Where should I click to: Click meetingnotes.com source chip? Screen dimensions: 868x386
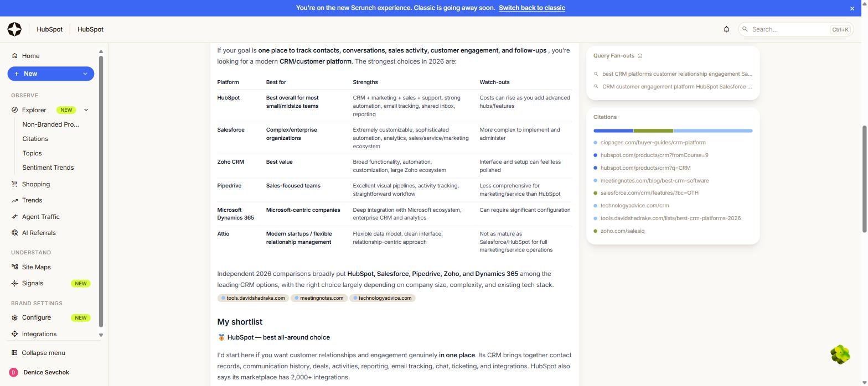pos(319,298)
